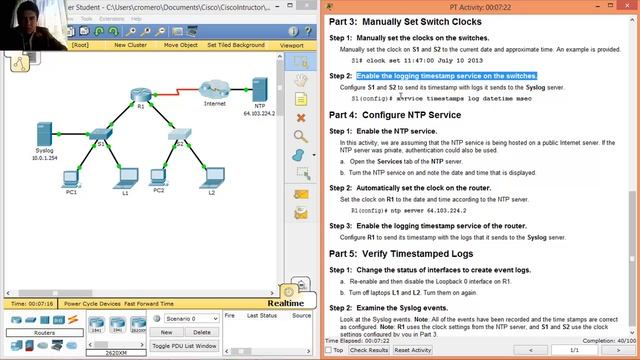Select the WAN Emulation cloud category icon

click(43, 346)
